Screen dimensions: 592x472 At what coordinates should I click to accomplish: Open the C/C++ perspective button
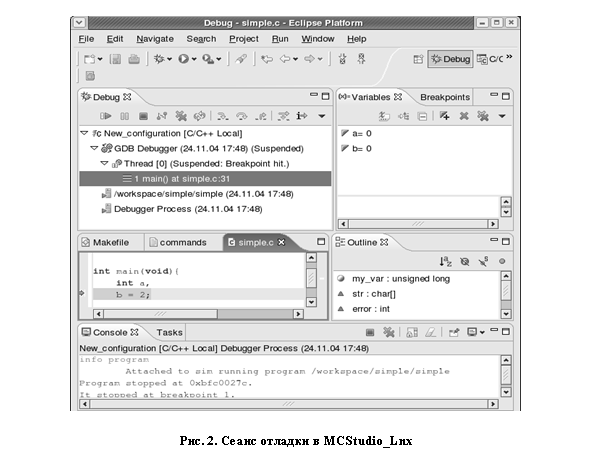[490, 59]
